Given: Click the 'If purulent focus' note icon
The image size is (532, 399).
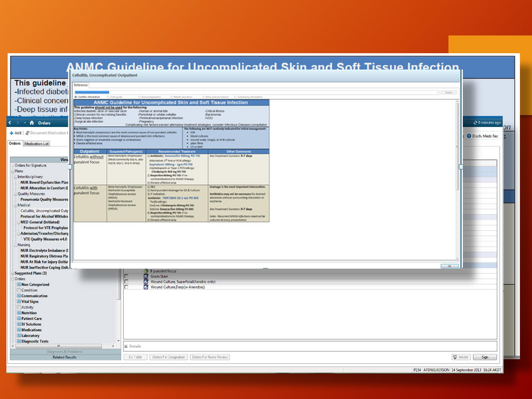Looking at the screenshot, I should (146, 271).
